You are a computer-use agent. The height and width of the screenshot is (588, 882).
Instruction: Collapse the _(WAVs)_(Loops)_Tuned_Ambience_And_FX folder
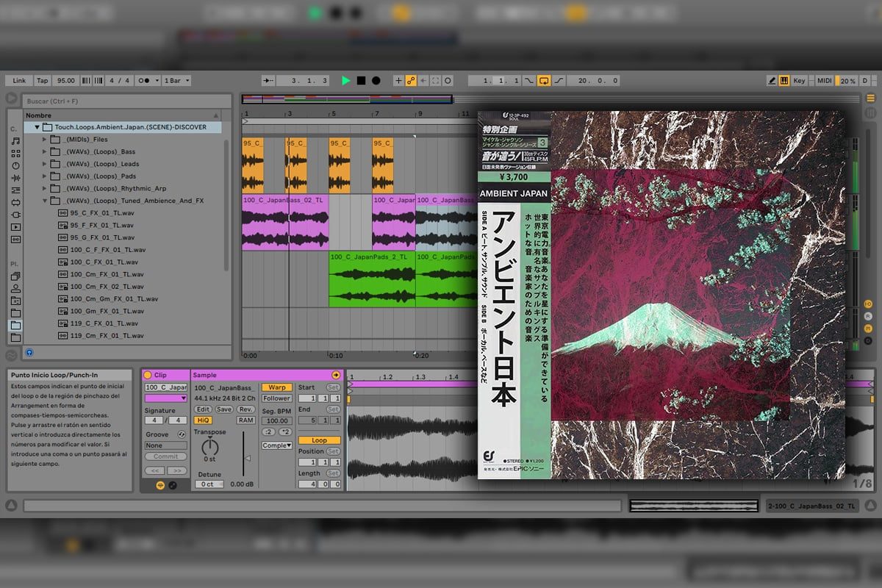pos(45,201)
